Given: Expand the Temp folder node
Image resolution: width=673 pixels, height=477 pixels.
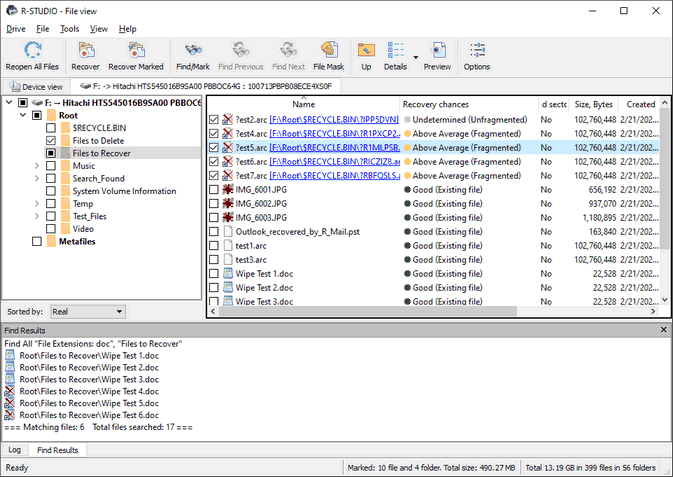Looking at the screenshot, I should click(x=37, y=204).
